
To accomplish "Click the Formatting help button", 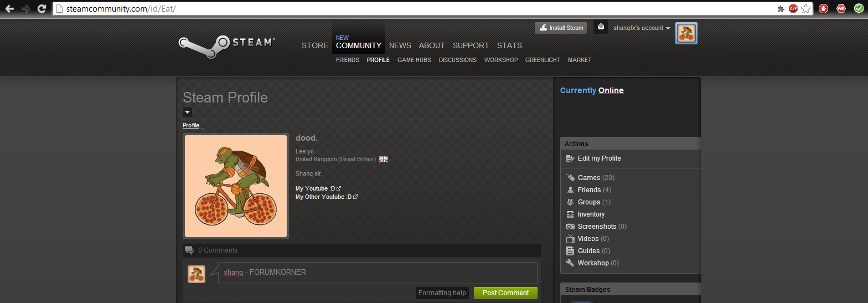I will pos(442,293).
